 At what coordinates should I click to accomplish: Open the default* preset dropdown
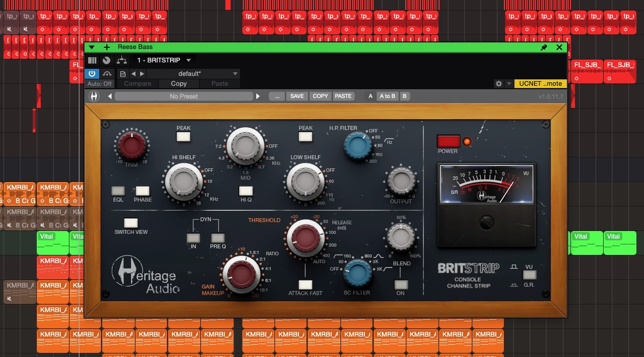(x=193, y=74)
